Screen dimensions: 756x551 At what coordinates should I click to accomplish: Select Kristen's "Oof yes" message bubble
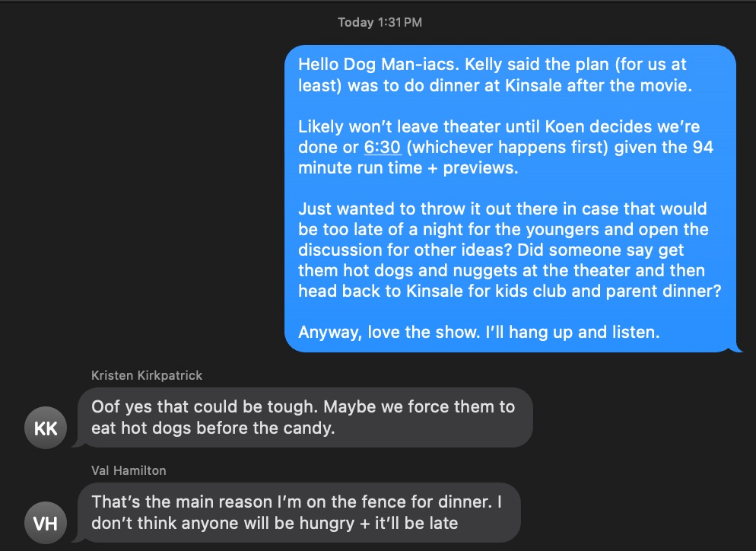tap(304, 417)
